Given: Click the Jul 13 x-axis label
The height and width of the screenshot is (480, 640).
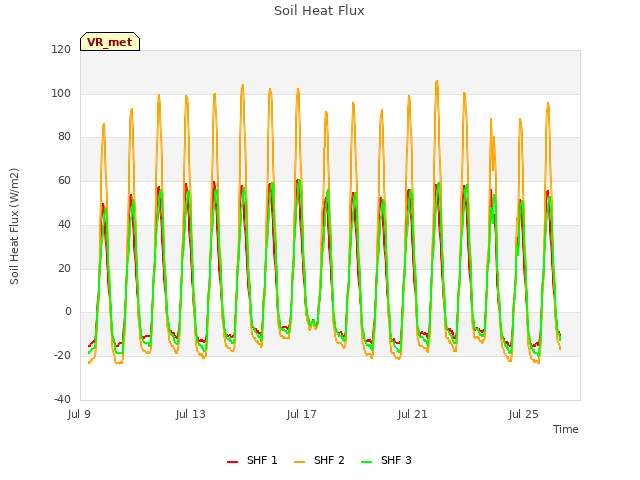Looking at the screenshot, I should [191, 414].
